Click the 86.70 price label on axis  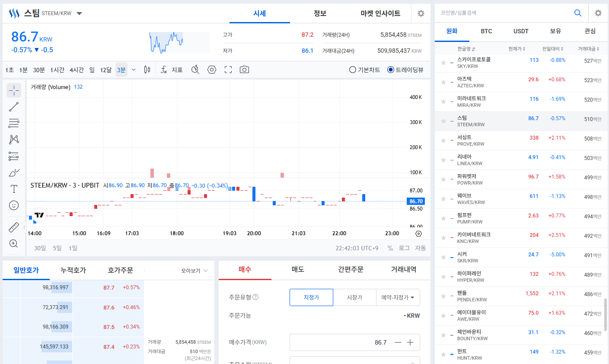(x=416, y=201)
